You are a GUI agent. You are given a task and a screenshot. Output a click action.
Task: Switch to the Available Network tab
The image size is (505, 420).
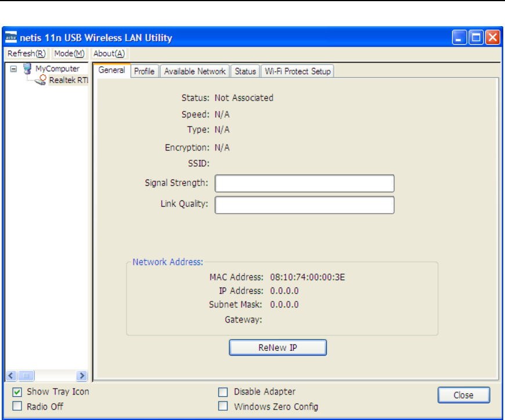click(x=195, y=71)
